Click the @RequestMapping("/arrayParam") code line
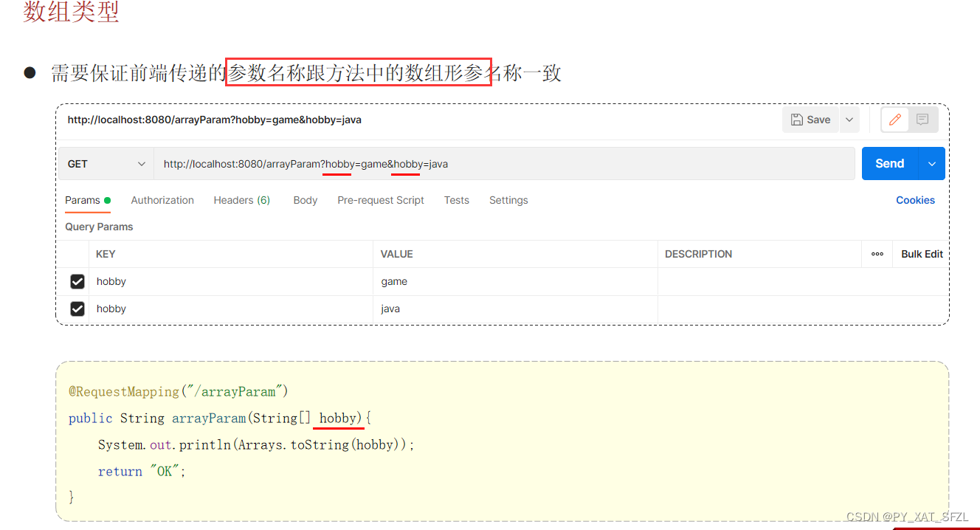980x530 pixels. (x=179, y=391)
